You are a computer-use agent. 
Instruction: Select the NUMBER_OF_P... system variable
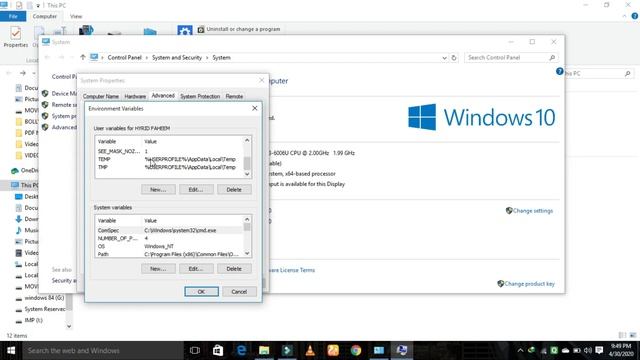pos(169,238)
